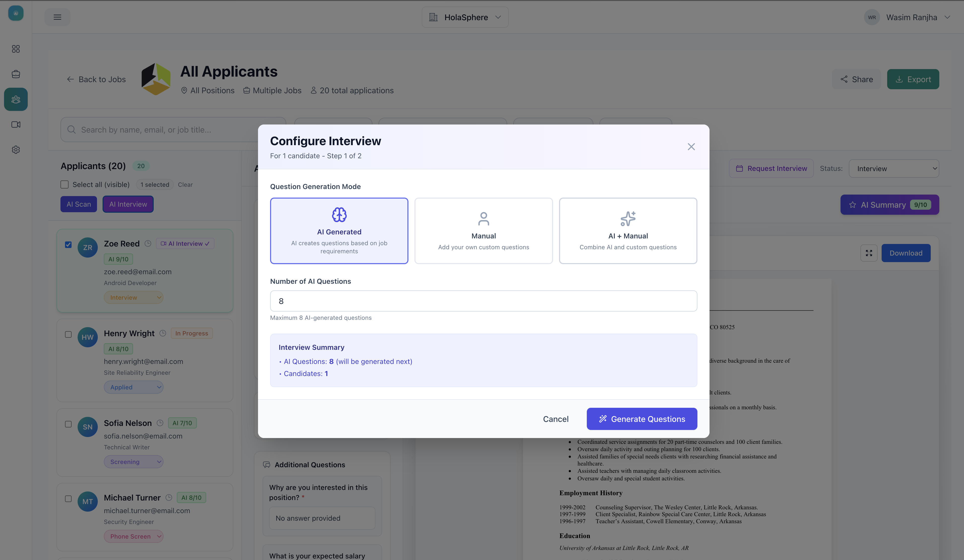The width and height of the screenshot is (964, 560).
Task: Click the search magnifier in search bar
Action: click(x=72, y=130)
